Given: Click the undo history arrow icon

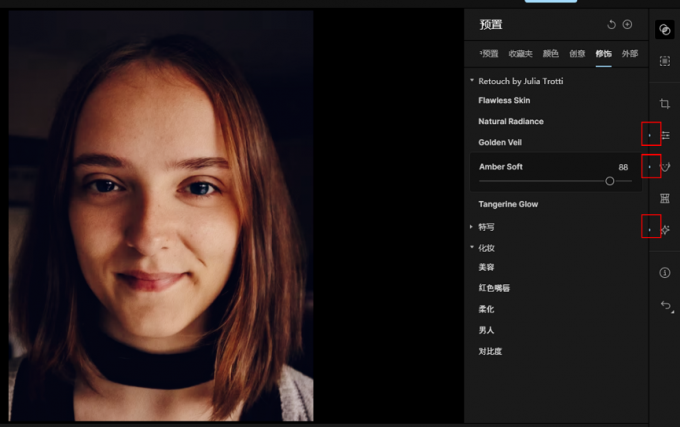Looking at the screenshot, I should (665, 306).
